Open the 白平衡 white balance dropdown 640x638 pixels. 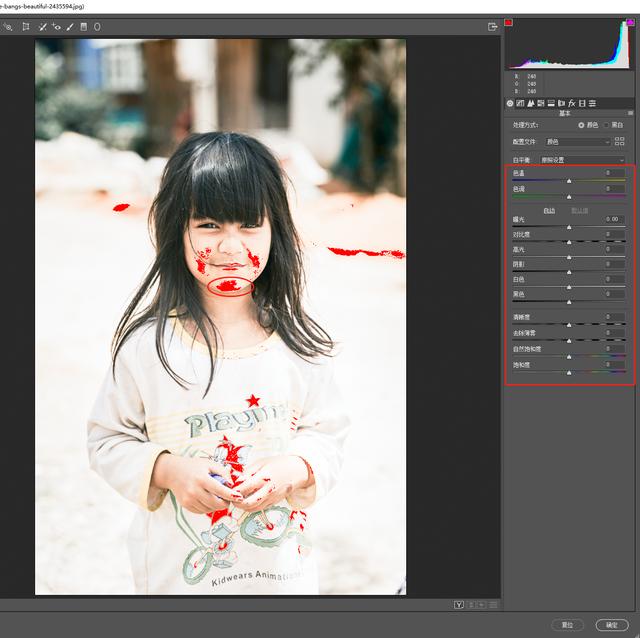pos(583,160)
